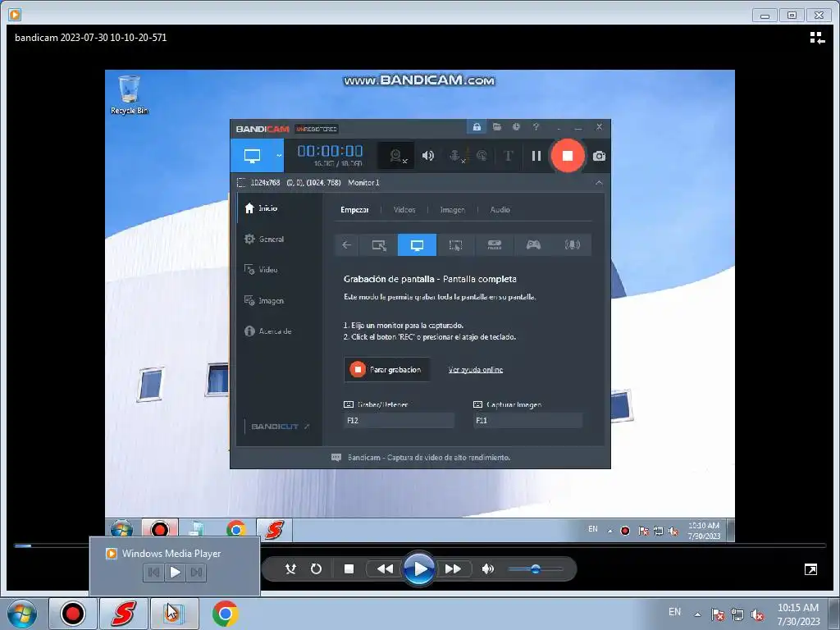Select Video in the Bandicam sidebar
The height and width of the screenshot is (630, 840).
pyautogui.click(x=279, y=269)
